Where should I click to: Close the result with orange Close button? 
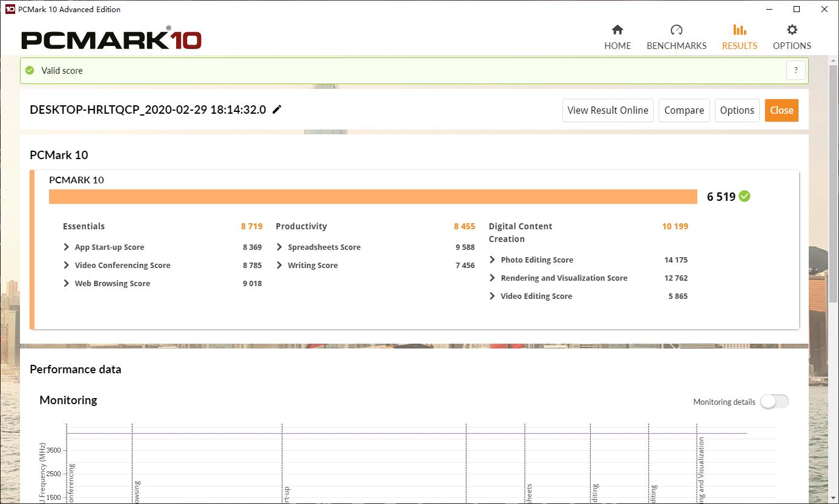[x=781, y=110]
